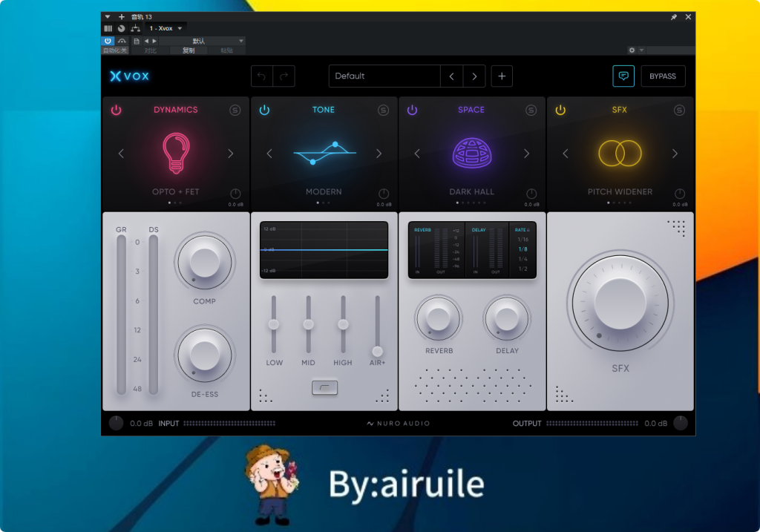Screen dimensions: 760x532
Task: Toggle the SFX module power icon
Action: [560, 110]
